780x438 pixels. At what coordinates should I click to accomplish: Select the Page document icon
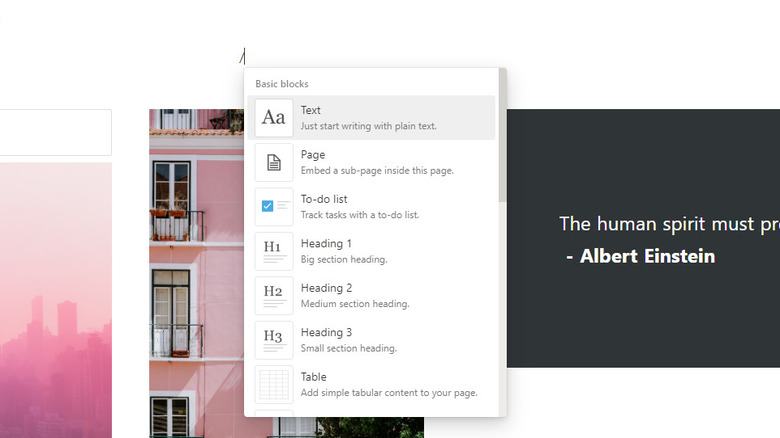[x=273, y=162]
